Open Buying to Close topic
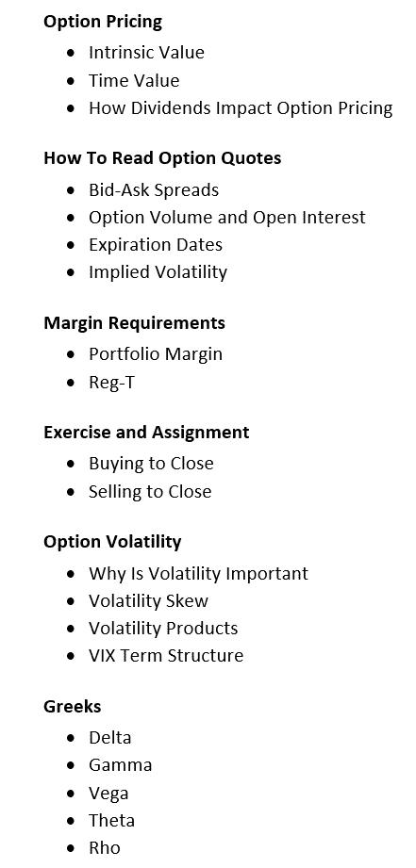Screen dimensions: 416x868 coord(151,464)
